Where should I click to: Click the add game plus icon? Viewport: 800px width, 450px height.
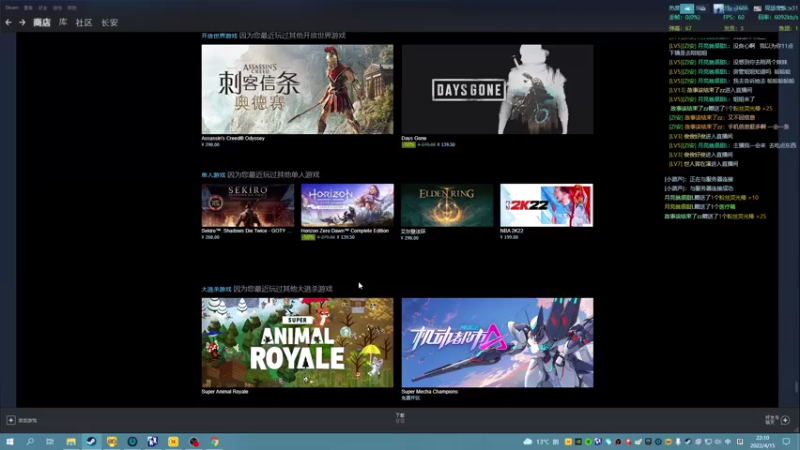coord(11,420)
